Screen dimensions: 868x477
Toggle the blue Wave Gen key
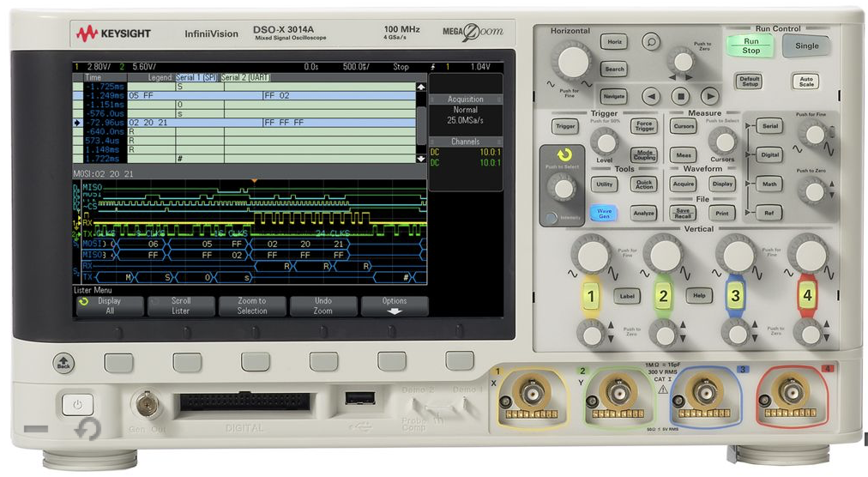604,213
